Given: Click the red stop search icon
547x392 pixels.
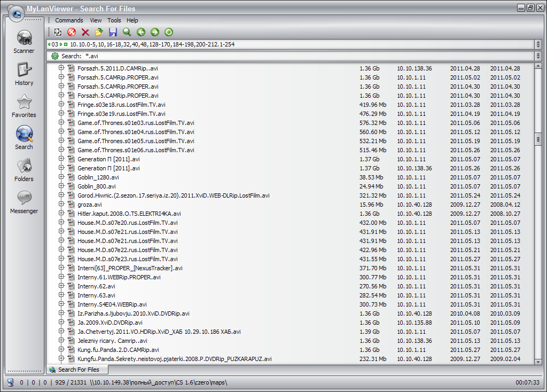Looking at the screenshot, I should [x=72, y=33].
